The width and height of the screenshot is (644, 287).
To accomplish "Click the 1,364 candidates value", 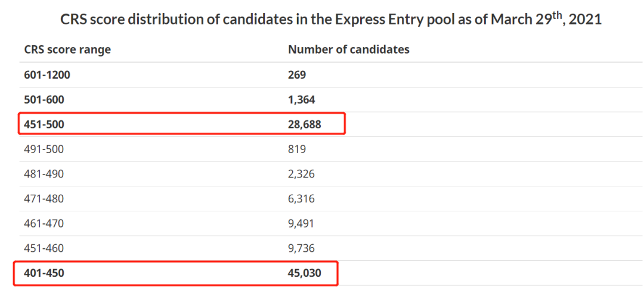I will [302, 99].
